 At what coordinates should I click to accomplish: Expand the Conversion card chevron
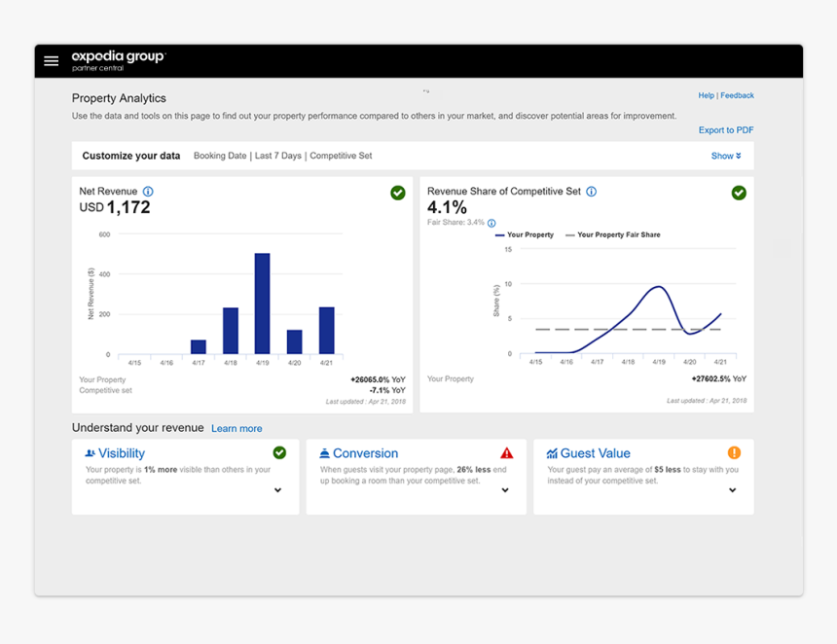tap(505, 489)
